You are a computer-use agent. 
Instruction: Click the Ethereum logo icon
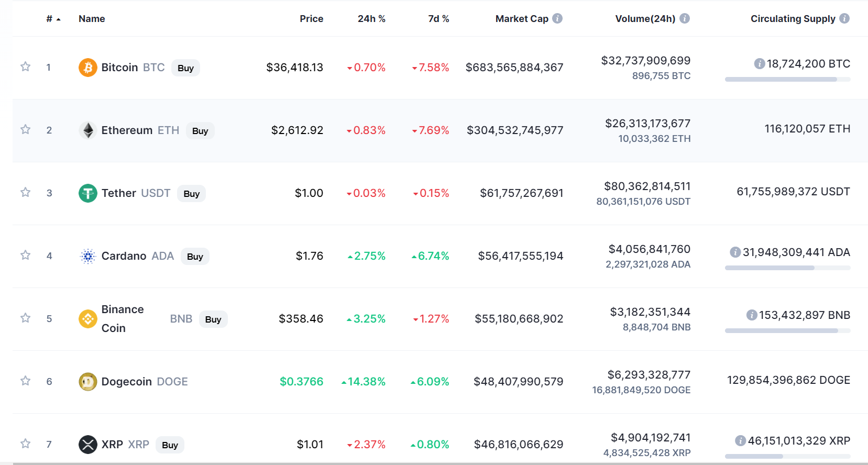click(x=87, y=130)
